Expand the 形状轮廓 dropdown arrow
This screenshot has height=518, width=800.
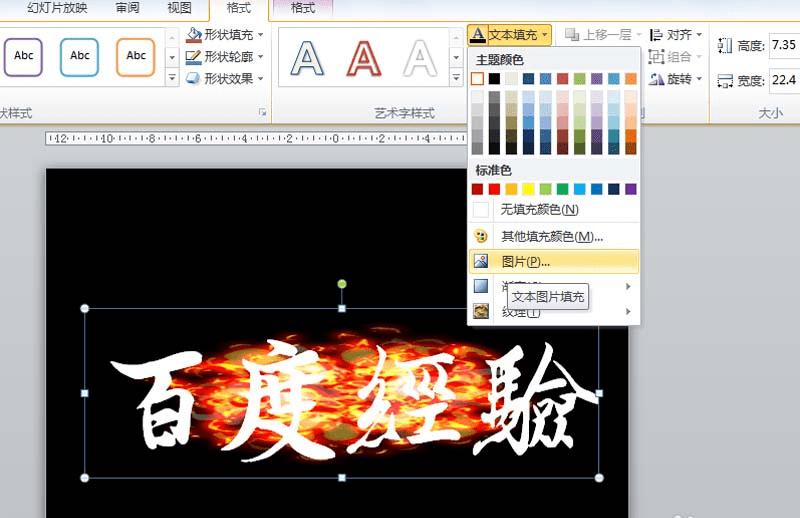261,57
